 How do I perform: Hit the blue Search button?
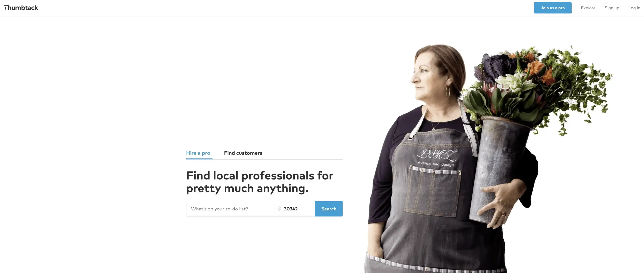pyautogui.click(x=328, y=209)
